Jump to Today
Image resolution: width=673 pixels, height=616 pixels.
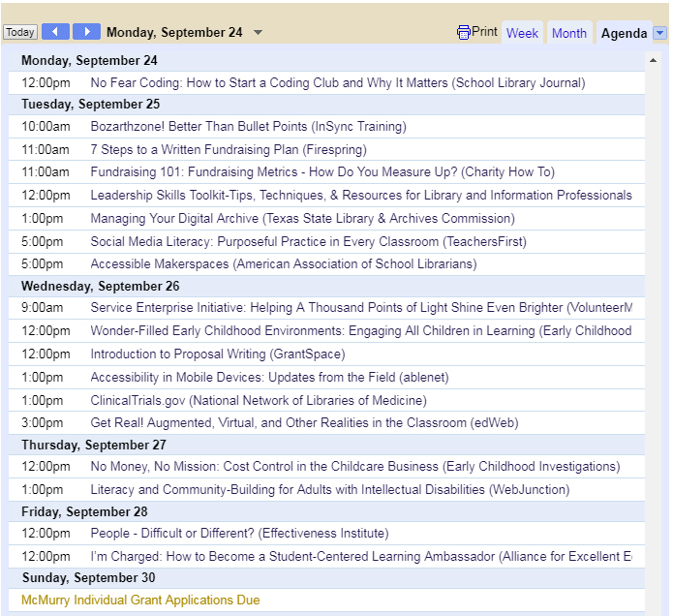coord(20,32)
